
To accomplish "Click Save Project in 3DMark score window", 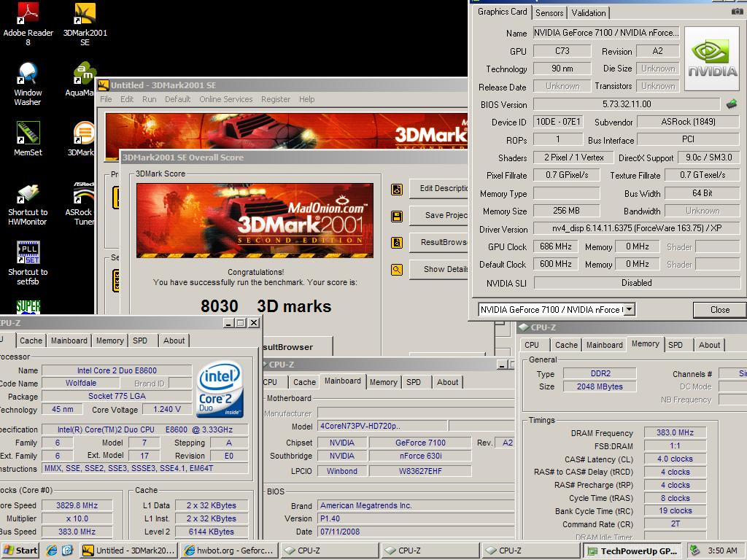I will (x=438, y=215).
